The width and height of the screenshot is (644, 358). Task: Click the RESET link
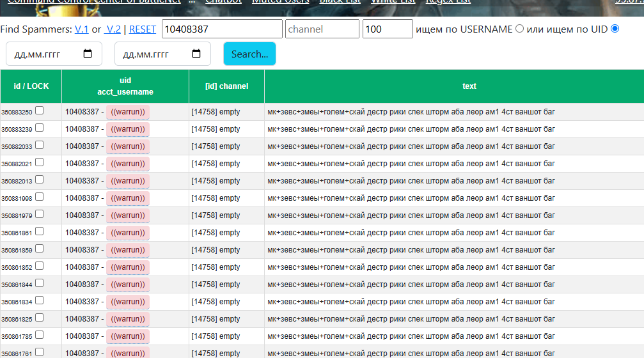143,29
